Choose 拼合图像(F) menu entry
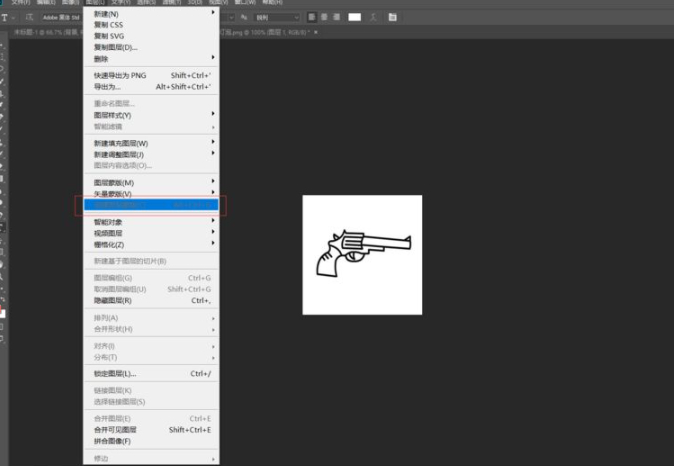 click(x=151, y=441)
